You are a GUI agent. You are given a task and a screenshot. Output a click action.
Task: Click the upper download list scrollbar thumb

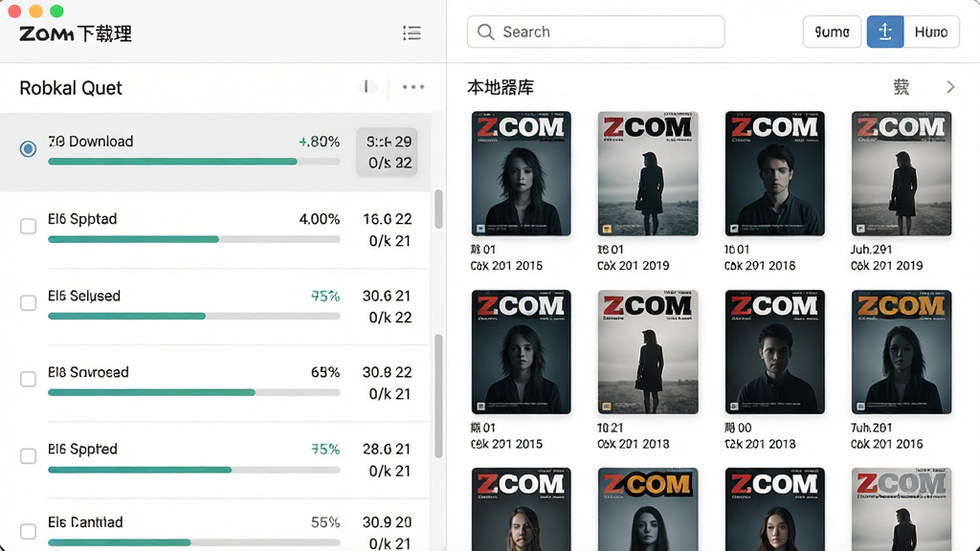[x=438, y=209]
